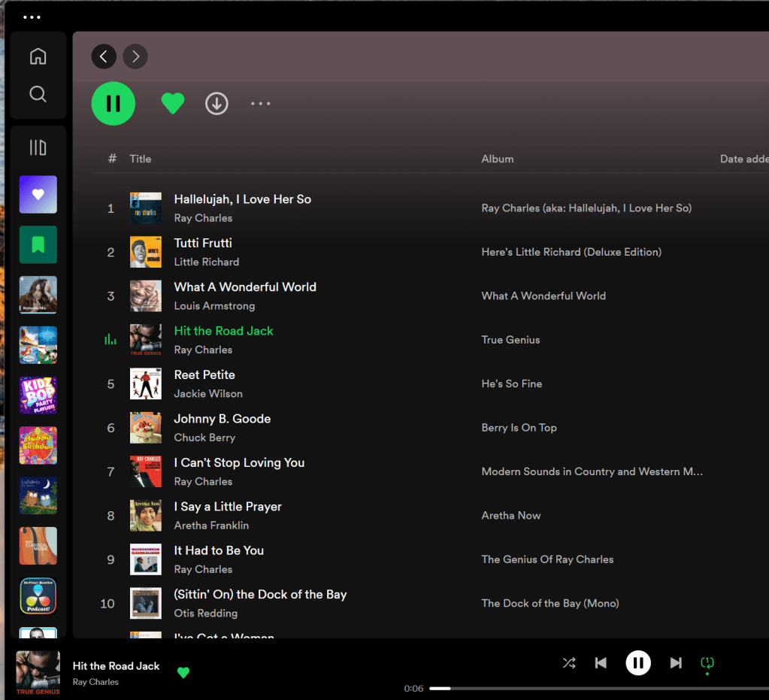Open the Otis Redding artist link

click(205, 614)
